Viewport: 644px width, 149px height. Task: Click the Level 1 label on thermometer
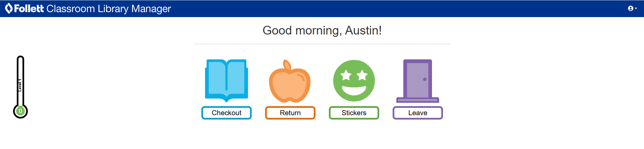click(x=20, y=85)
